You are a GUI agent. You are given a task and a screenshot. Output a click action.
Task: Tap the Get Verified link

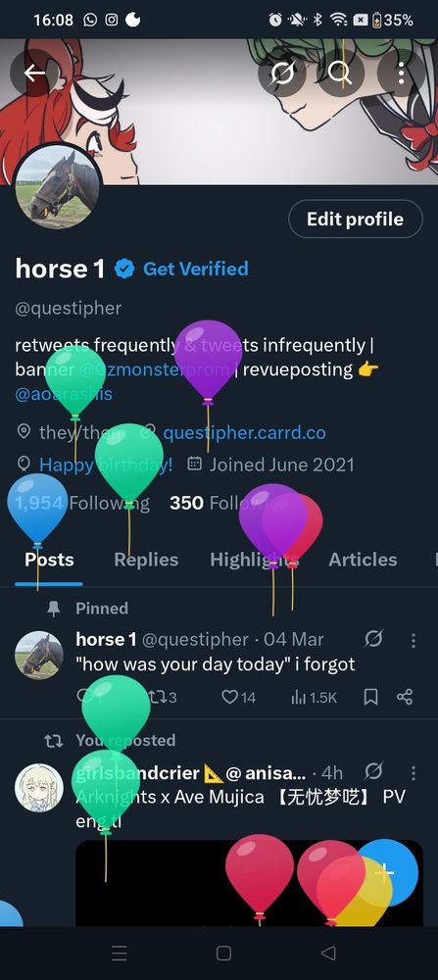pyautogui.click(x=196, y=269)
